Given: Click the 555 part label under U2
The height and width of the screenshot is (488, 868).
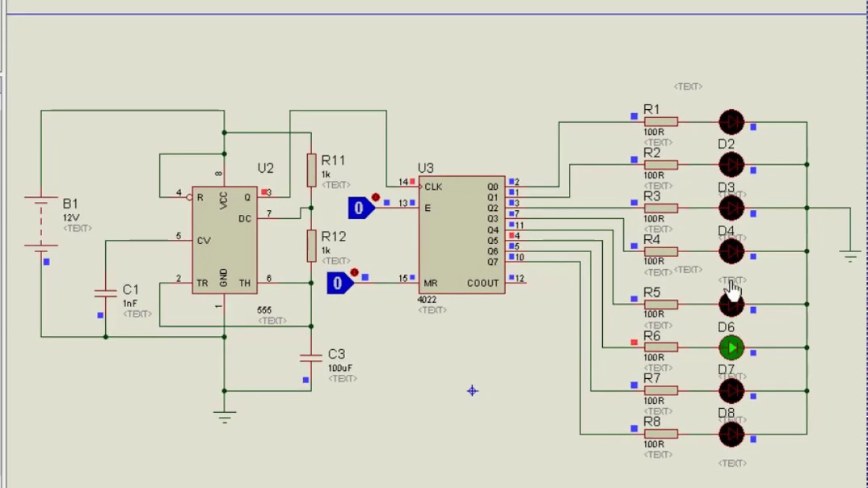Looking at the screenshot, I should tap(264, 310).
